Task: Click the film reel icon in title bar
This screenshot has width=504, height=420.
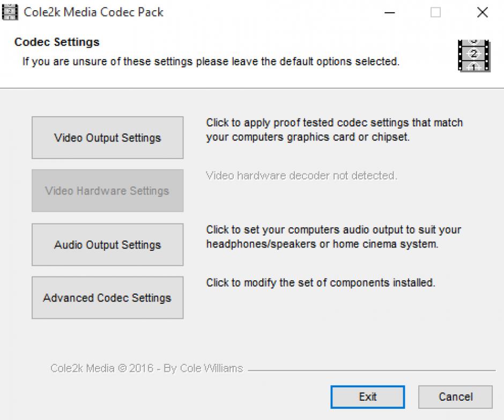Action: coord(10,12)
